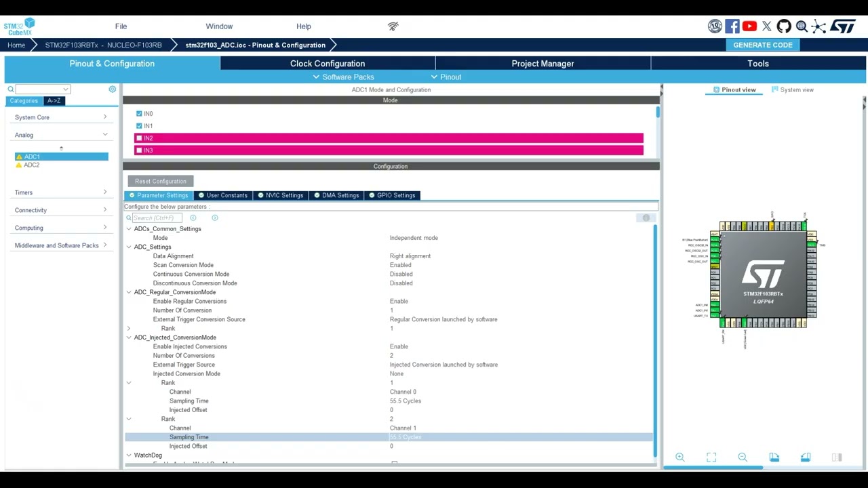This screenshot has width=868, height=488.
Task: Expand the regular conversion Rank row
Action: click(129, 329)
